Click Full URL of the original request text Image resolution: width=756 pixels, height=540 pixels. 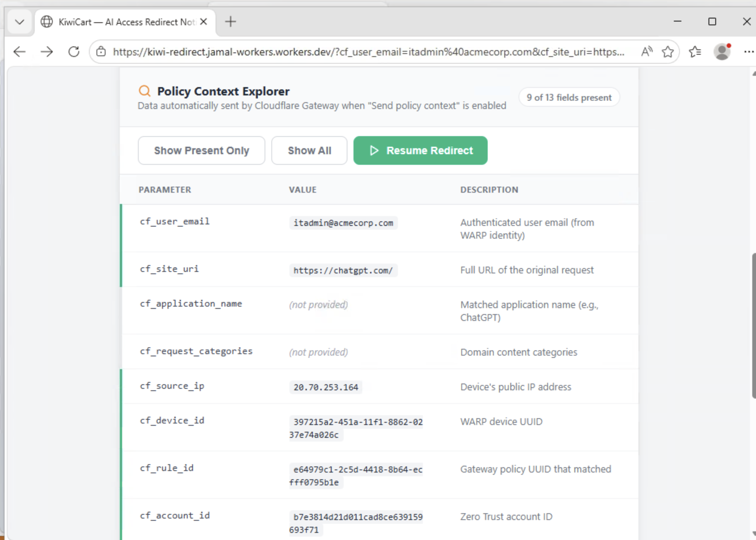pyautogui.click(x=527, y=270)
